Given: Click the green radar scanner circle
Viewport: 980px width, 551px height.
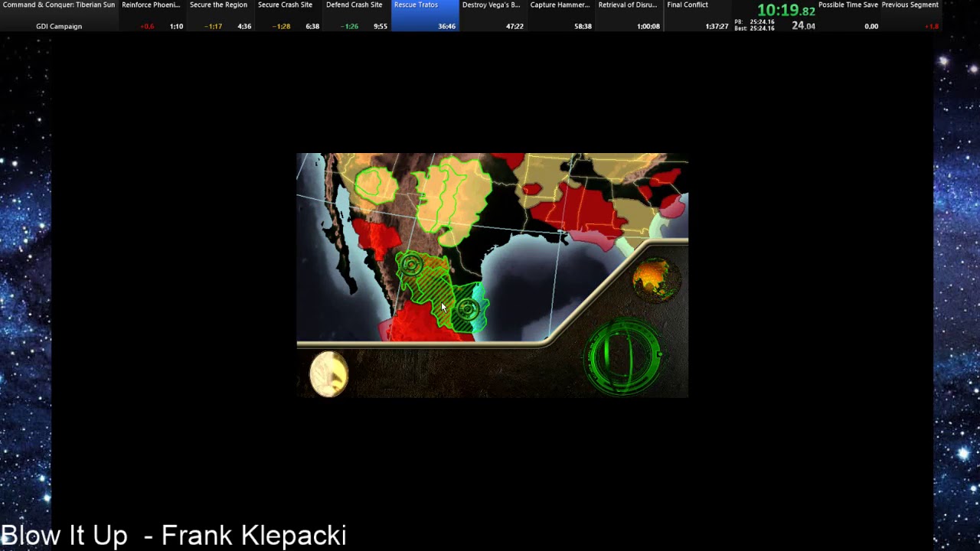Looking at the screenshot, I should [x=624, y=357].
